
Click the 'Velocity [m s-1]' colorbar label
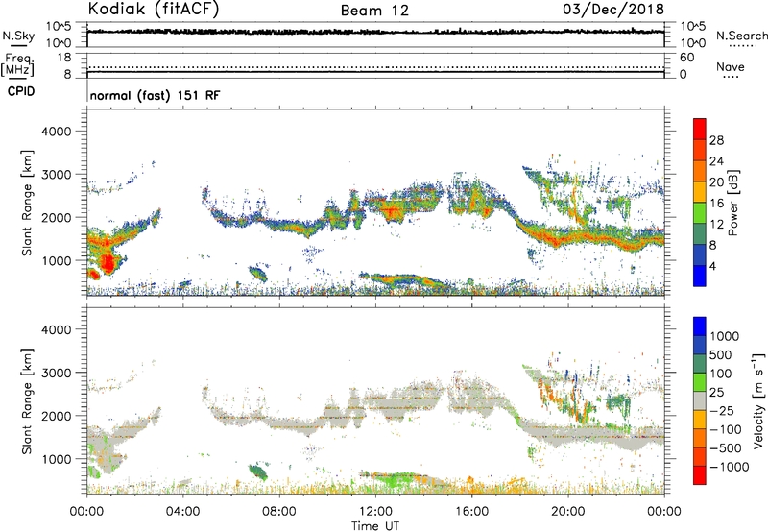(x=758, y=400)
